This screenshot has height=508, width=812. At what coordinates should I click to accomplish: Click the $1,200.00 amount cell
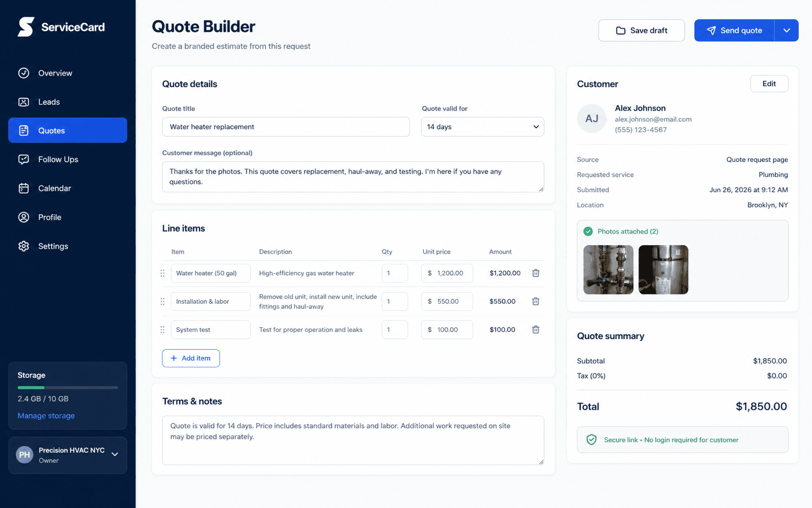click(505, 273)
